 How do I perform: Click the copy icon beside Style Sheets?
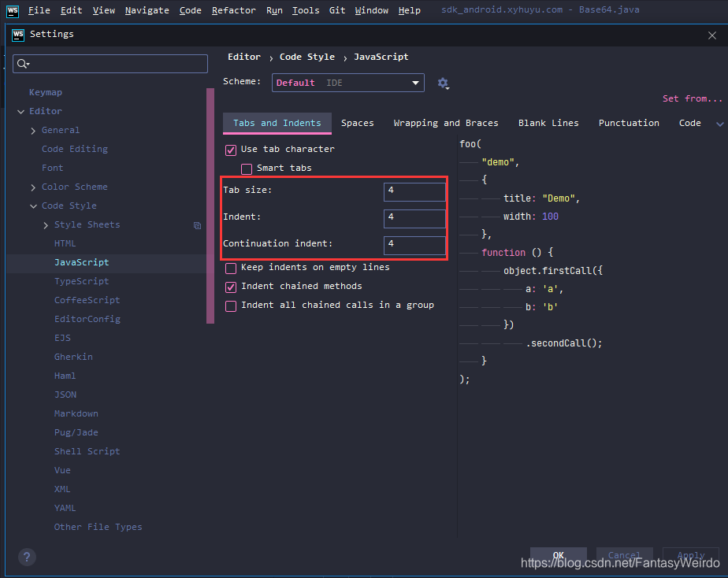coord(197,225)
